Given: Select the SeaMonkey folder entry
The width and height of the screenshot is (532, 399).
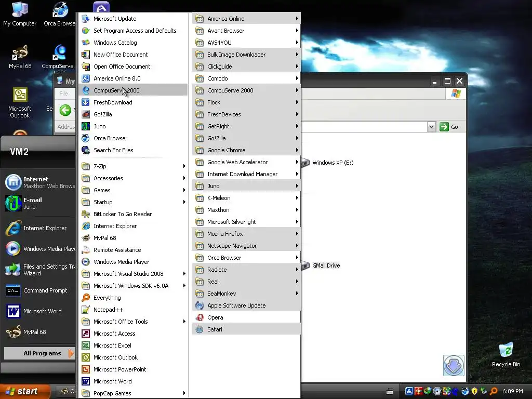Looking at the screenshot, I should (246, 294).
